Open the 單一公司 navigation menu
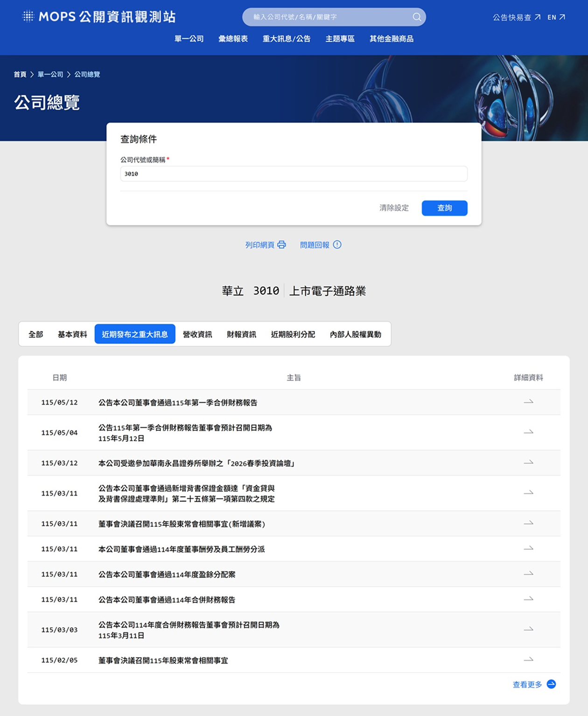 (189, 39)
